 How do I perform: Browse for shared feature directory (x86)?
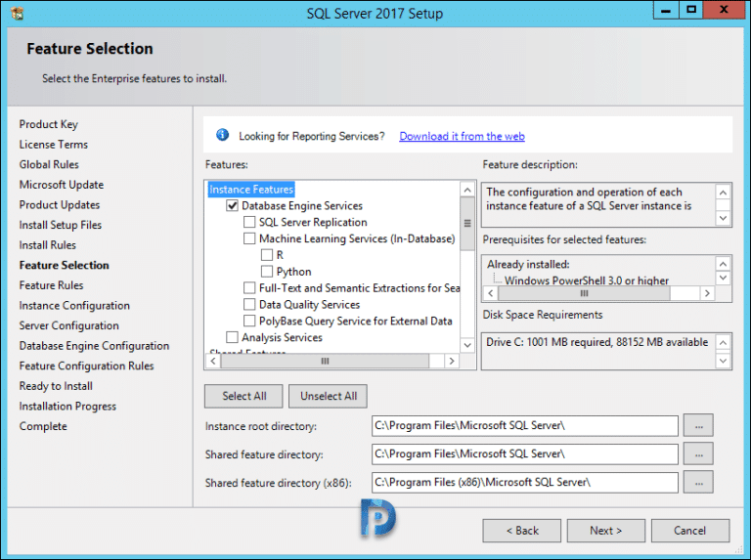point(699,482)
